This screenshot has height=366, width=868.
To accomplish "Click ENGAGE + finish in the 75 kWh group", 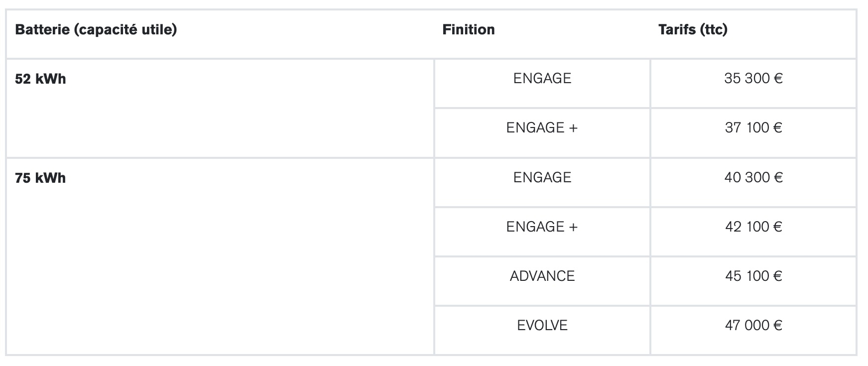I will click(x=542, y=227).
